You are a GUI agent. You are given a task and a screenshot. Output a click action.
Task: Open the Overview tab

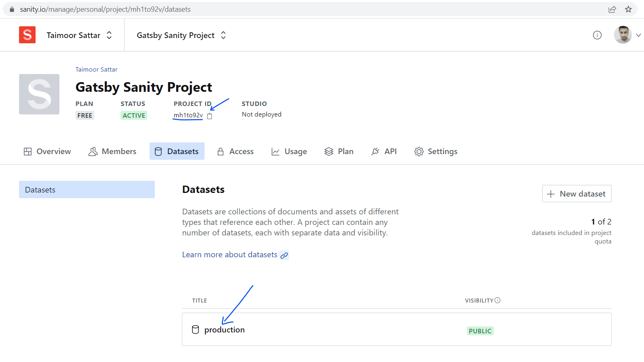(47, 151)
